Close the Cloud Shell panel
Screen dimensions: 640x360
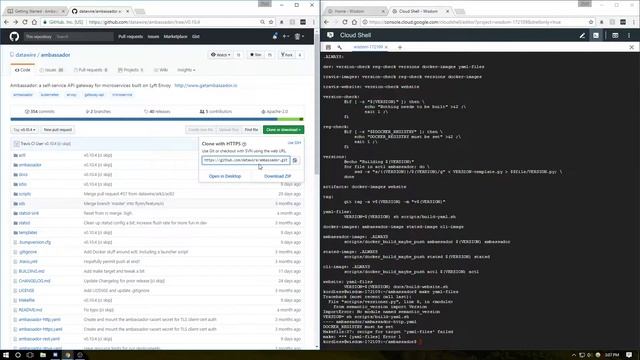[631, 47]
